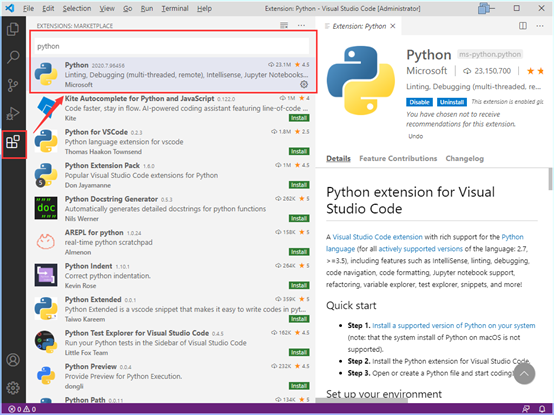Click Microsoft publisher name in details
This screenshot has height=415, width=554.
(426, 71)
